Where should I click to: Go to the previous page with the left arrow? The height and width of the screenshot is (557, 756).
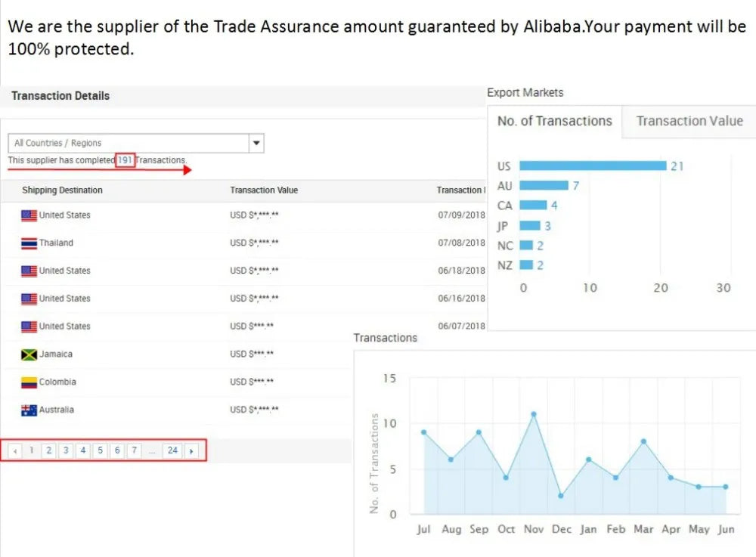pos(15,451)
